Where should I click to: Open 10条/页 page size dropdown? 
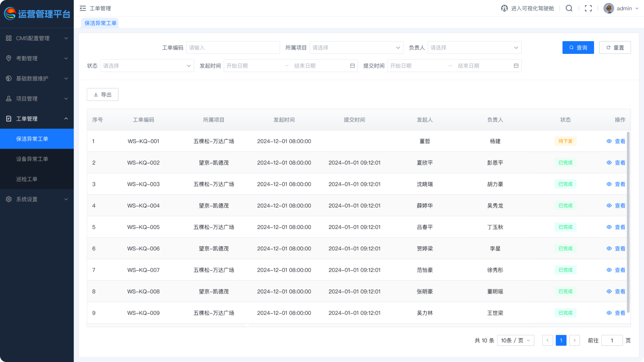[x=516, y=341]
